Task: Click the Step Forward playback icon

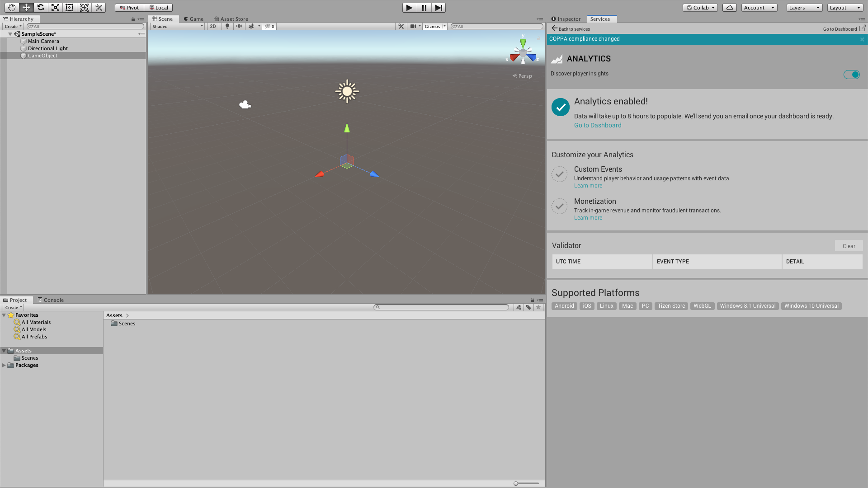Action: tap(438, 7)
